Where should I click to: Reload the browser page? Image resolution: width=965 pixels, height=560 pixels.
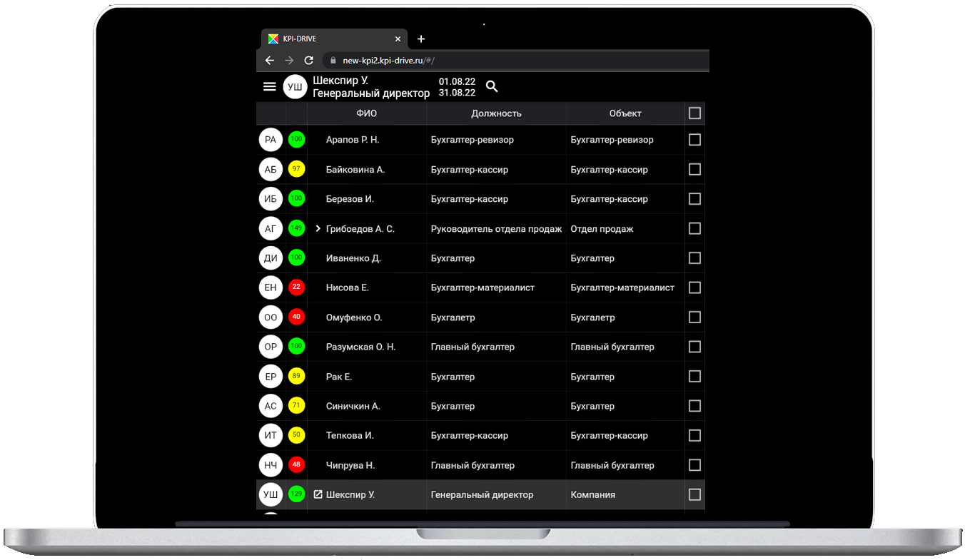(308, 61)
